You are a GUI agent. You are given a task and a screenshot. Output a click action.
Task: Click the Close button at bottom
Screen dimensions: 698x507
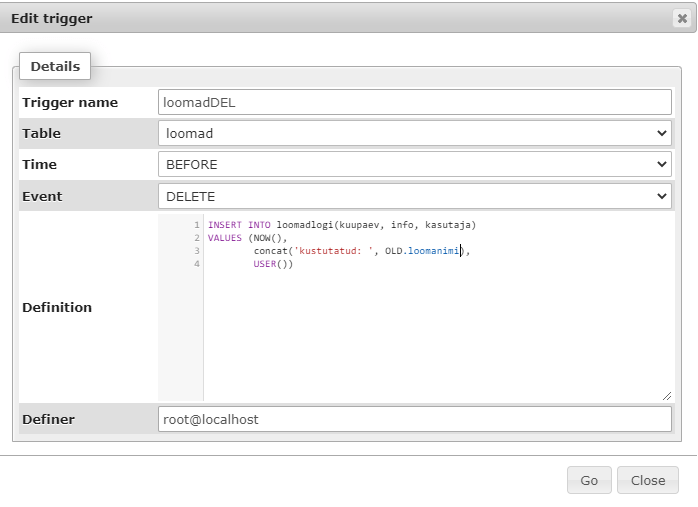(647, 480)
